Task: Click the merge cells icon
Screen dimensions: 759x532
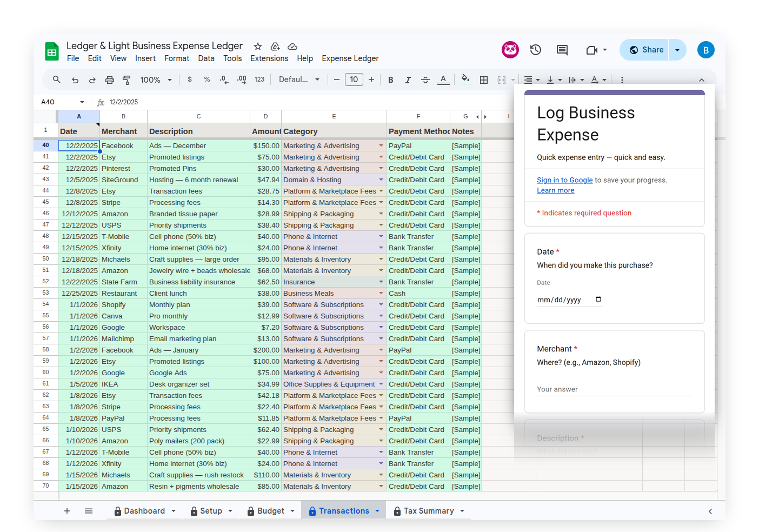Action: click(502, 80)
